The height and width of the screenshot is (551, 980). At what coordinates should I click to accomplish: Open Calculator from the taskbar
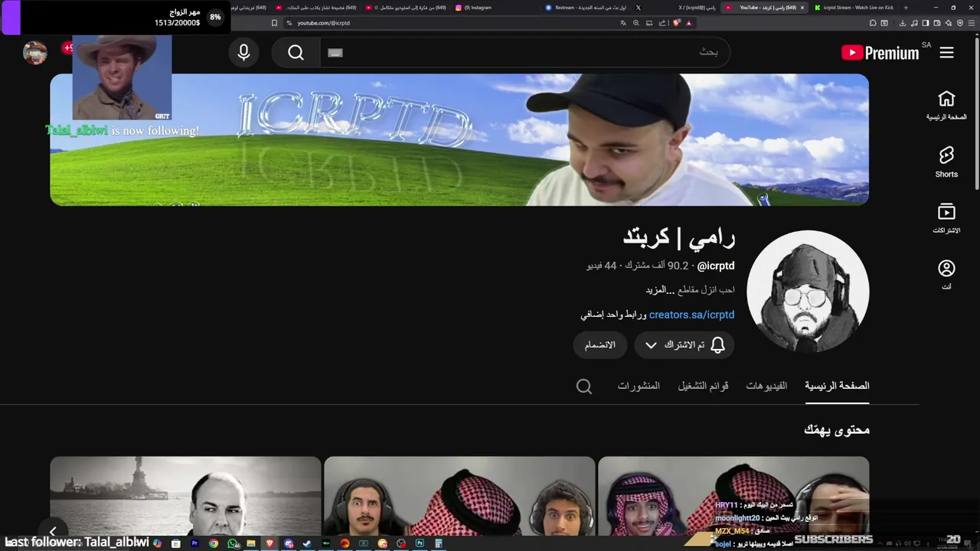click(x=439, y=543)
